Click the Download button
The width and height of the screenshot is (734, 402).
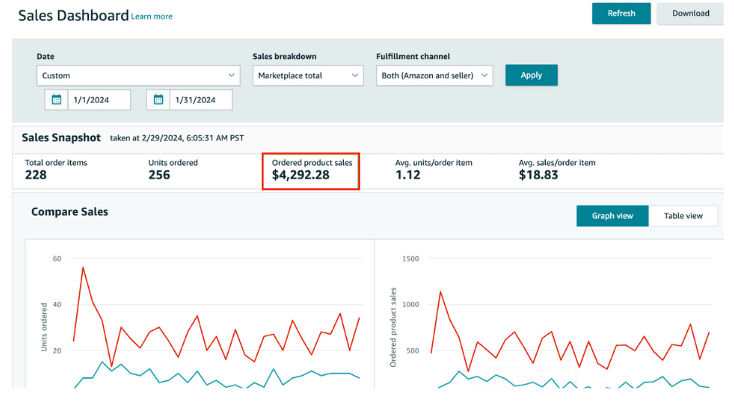pyautogui.click(x=690, y=14)
